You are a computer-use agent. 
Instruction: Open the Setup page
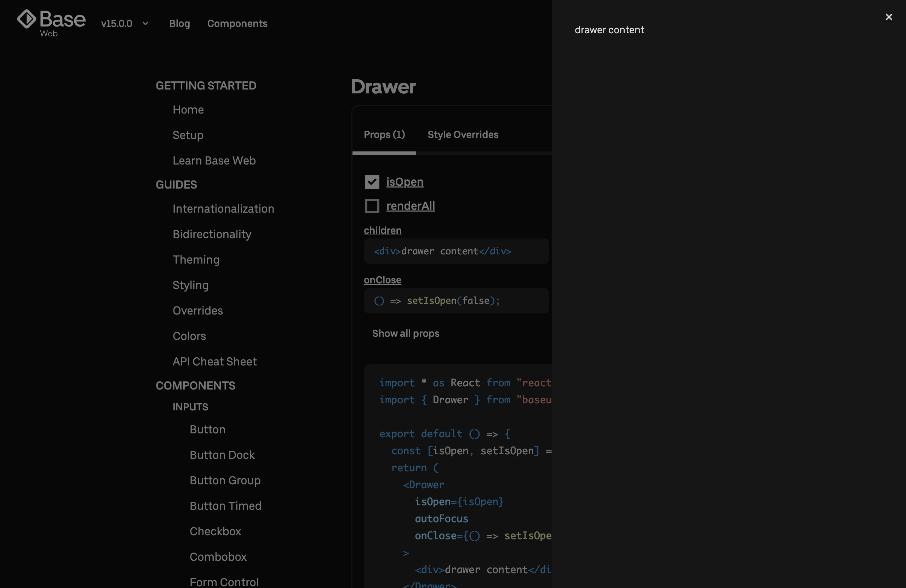[188, 136]
